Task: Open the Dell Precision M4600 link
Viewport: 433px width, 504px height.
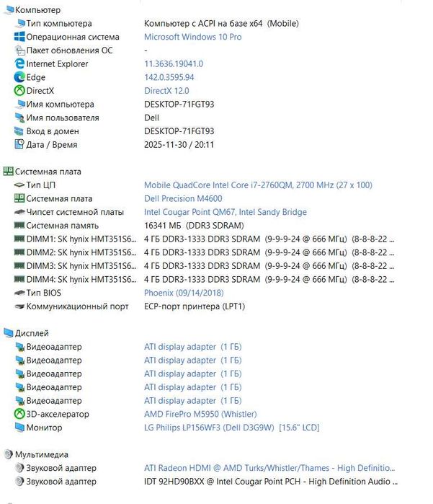Action: click(x=183, y=198)
